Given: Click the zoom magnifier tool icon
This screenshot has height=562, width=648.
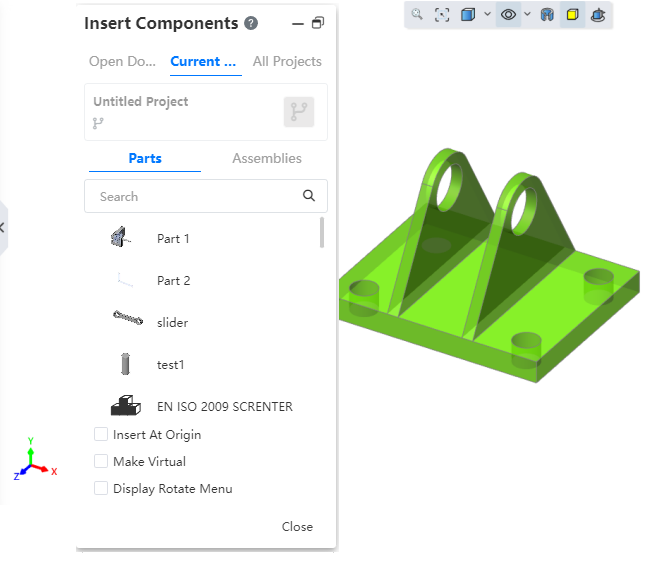Looking at the screenshot, I should coord(417,15).
